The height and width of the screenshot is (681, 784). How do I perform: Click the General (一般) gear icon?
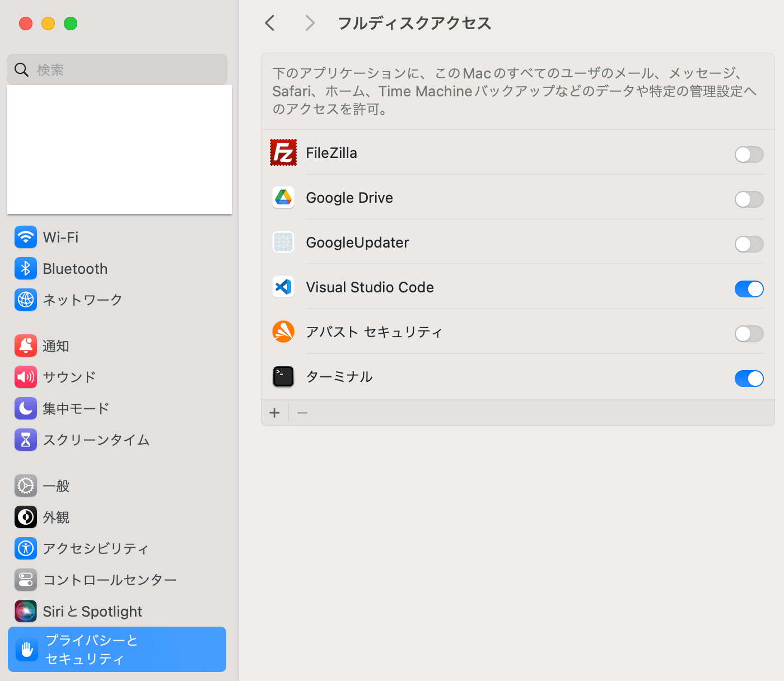pos(26,486)
